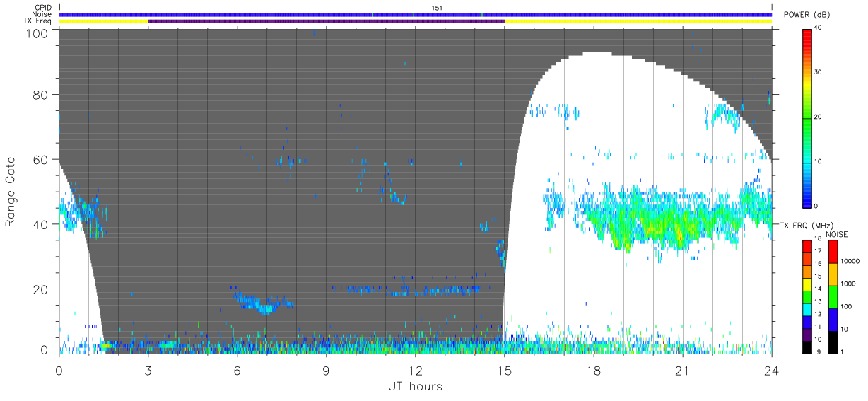Pick the green swatch of NOISE legend
This screenshot has width=868, height=401.
click(832, 296)
